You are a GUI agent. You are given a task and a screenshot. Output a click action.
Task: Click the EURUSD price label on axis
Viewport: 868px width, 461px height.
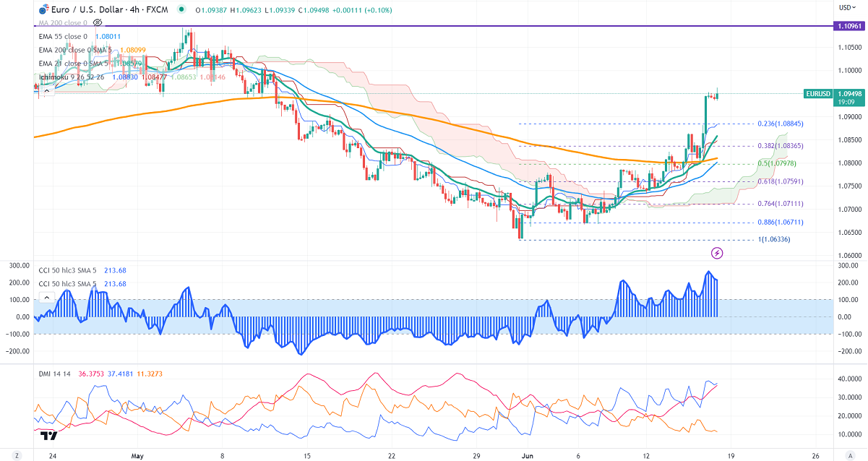[818, 94]
